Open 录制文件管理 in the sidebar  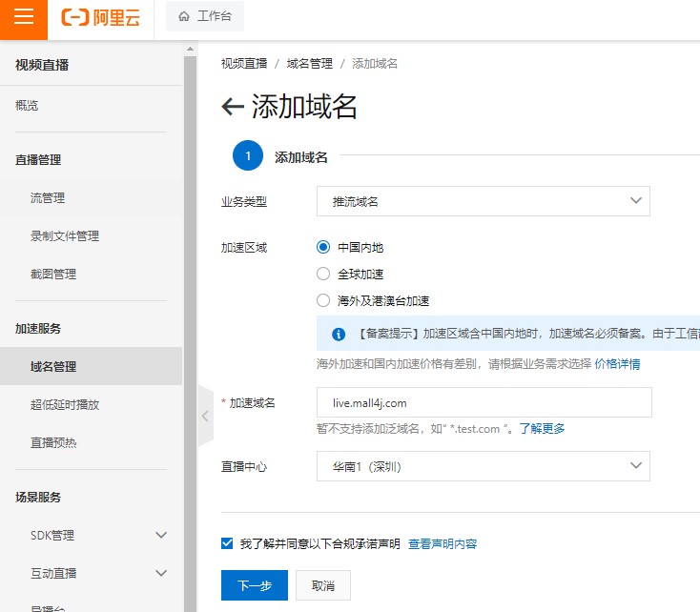[x=65, y=236]
